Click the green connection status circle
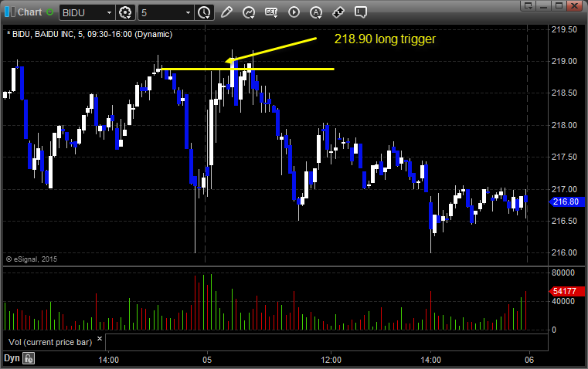The width and height of the screenshot is (588, 369). click(x=49, y=12)
